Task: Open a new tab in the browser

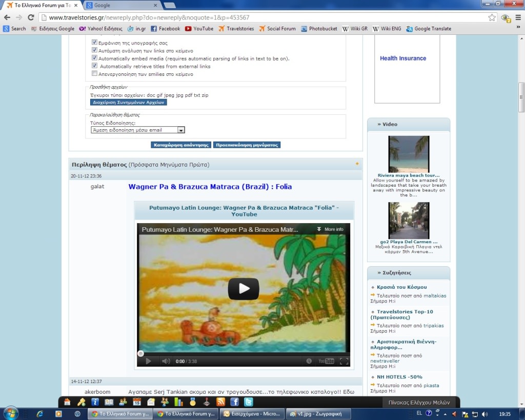Action: pos(169,5)
